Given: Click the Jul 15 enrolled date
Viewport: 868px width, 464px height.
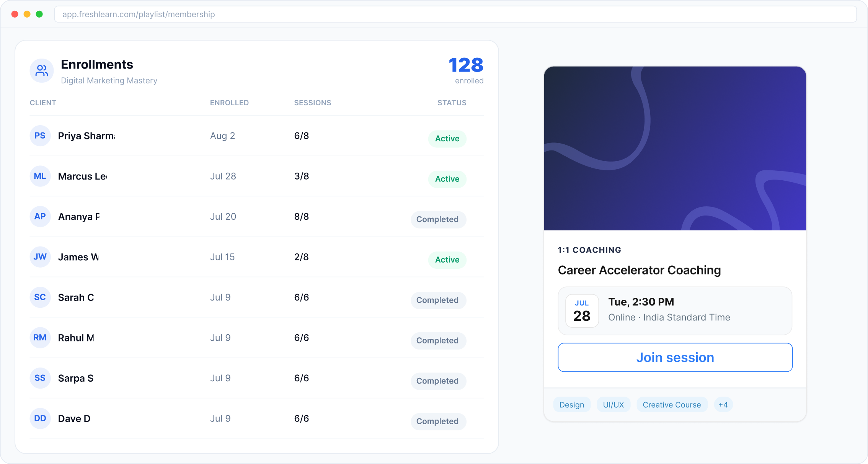Looking at the screenshot, I should pos(222,257).
